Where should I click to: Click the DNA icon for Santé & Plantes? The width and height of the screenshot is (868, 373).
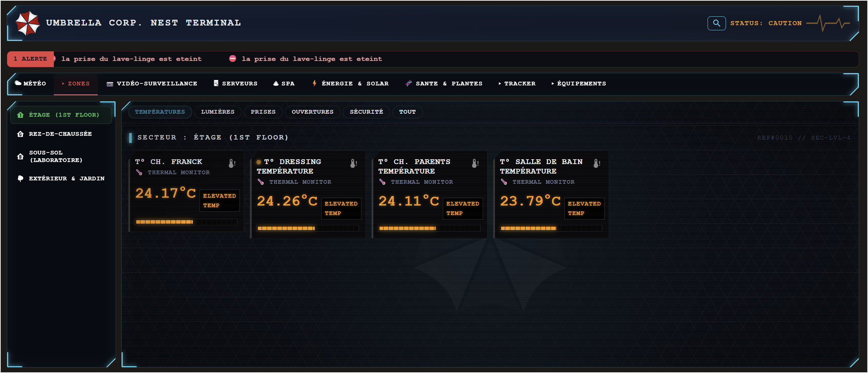coord(408,83)
